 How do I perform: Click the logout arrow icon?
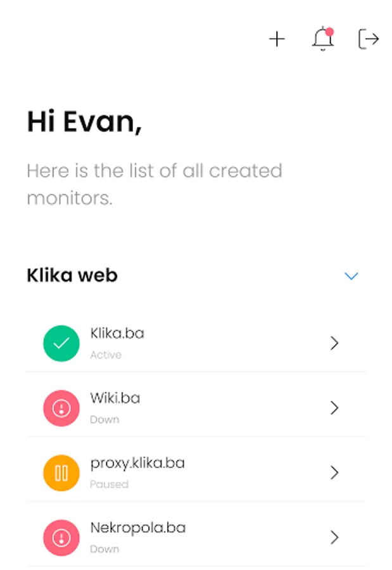click(x=369, y=39)
